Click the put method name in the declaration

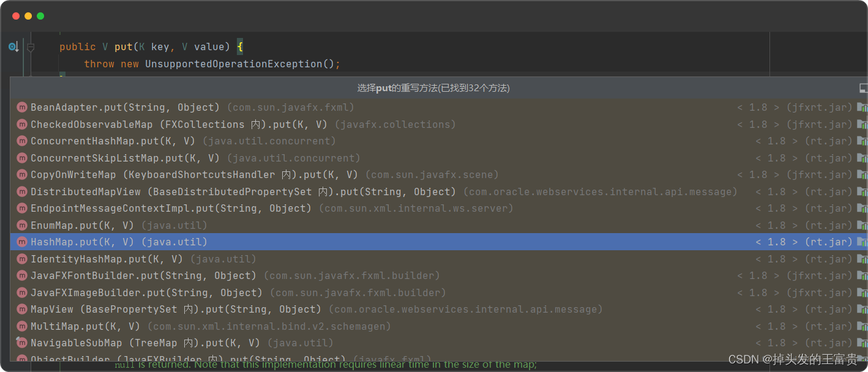coord(123,46)
